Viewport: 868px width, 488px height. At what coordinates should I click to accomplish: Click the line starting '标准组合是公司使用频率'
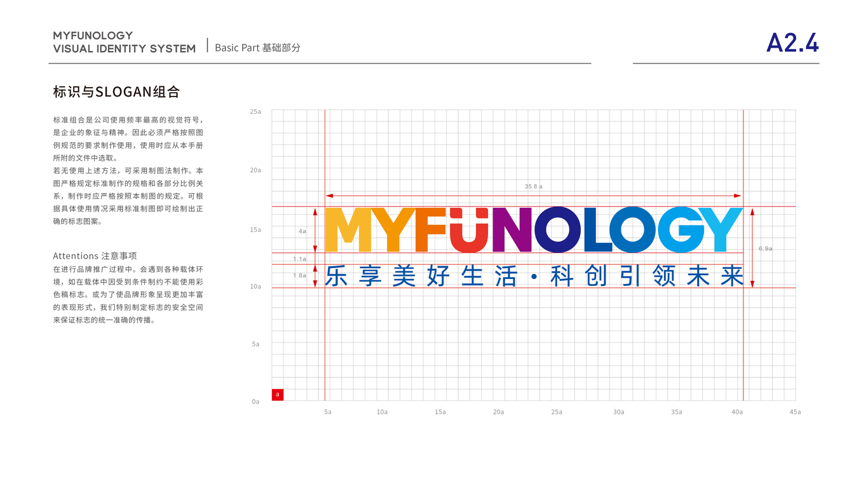[x=128, y=119]
